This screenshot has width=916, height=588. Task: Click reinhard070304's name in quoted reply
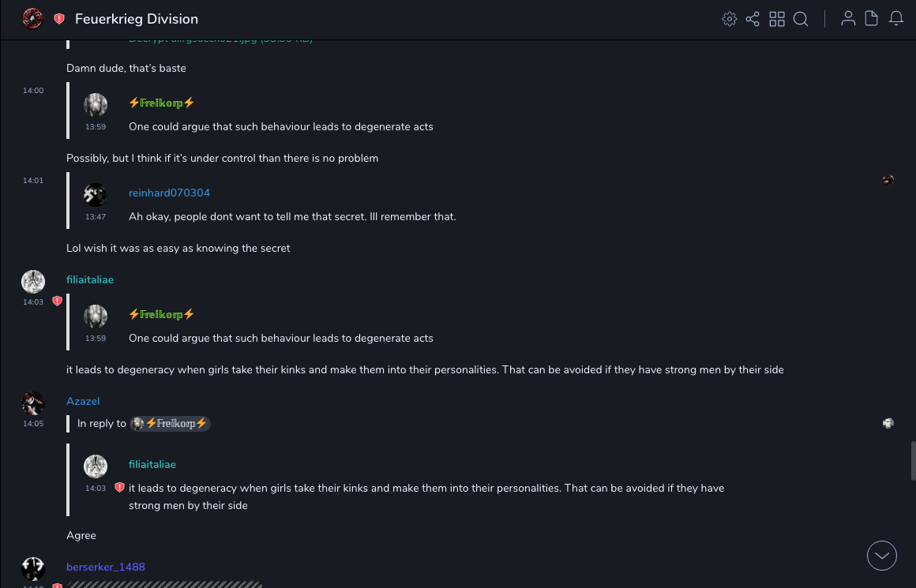(x=169, y=193)
